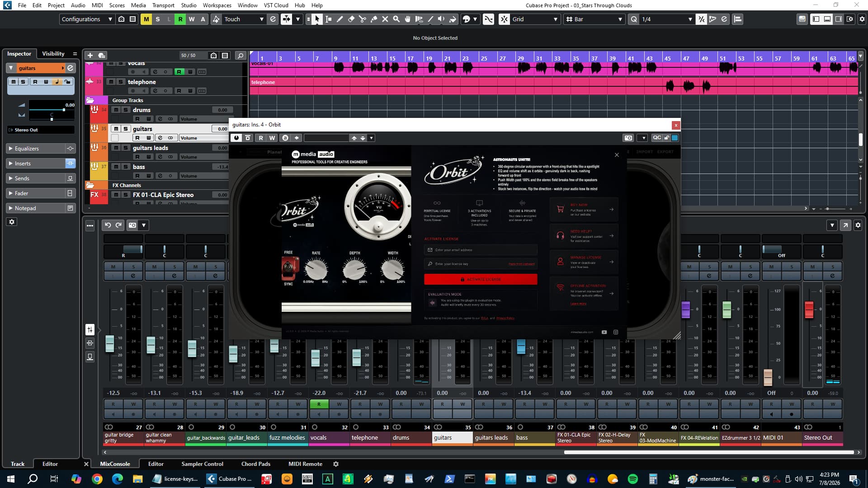Close the Orbit license activation overlay
This screenshot has width=868, height=488.
pos(617,155)
